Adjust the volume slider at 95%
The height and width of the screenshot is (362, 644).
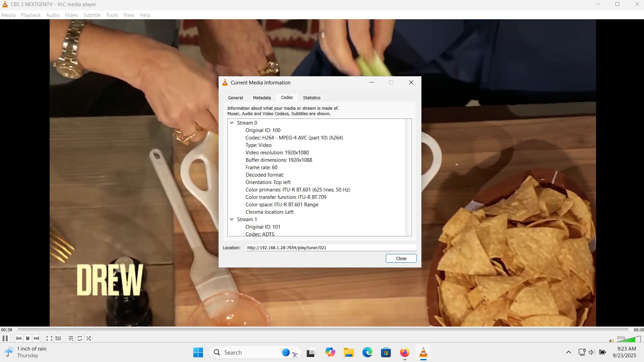coord(628,339)
